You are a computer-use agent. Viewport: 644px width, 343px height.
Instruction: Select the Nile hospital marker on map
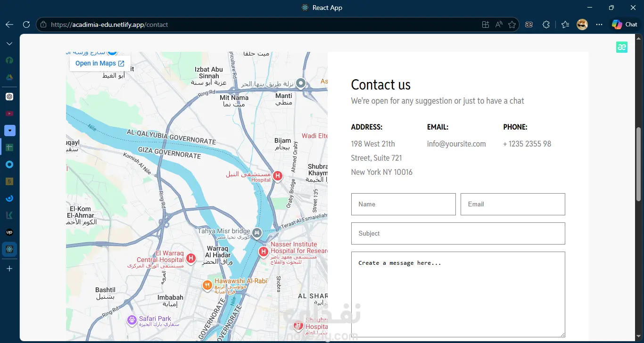278,176
